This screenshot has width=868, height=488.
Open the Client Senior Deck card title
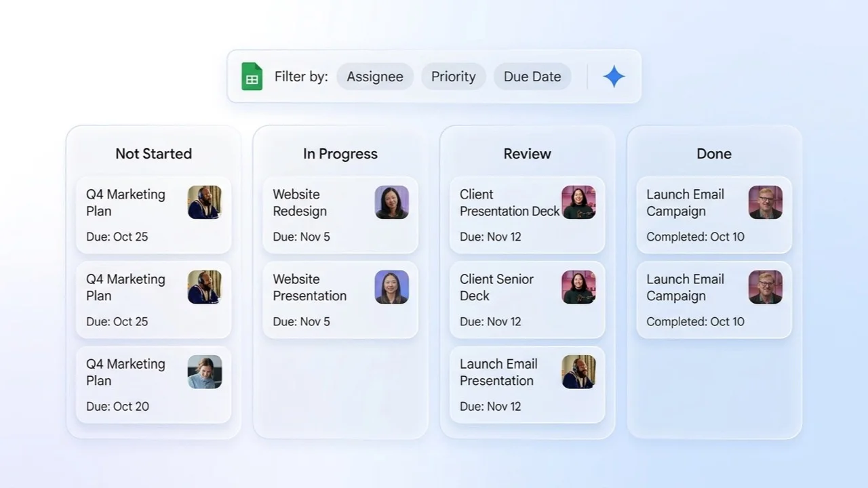tap(496, 287)
